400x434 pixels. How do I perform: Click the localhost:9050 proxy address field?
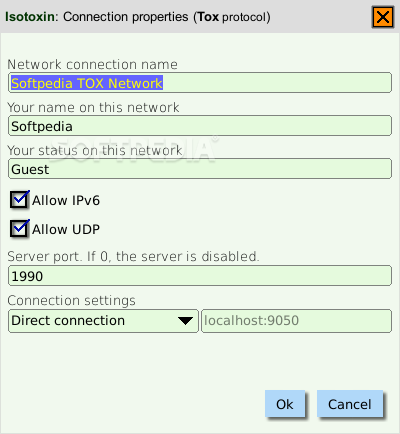pos(296,321)
